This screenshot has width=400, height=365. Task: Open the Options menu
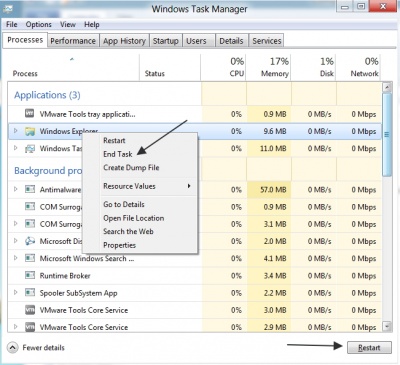(39, 25)
